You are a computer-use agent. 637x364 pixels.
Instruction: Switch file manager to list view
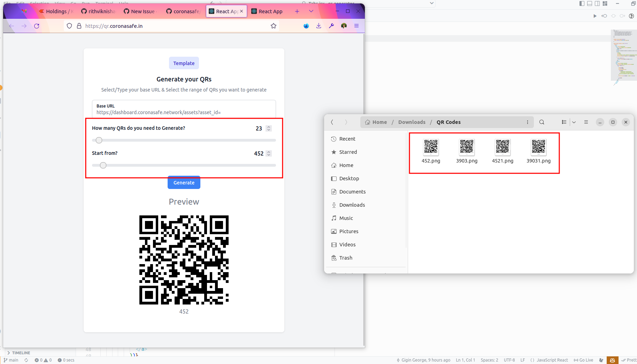pyautogui.click(x=565, y=122)
